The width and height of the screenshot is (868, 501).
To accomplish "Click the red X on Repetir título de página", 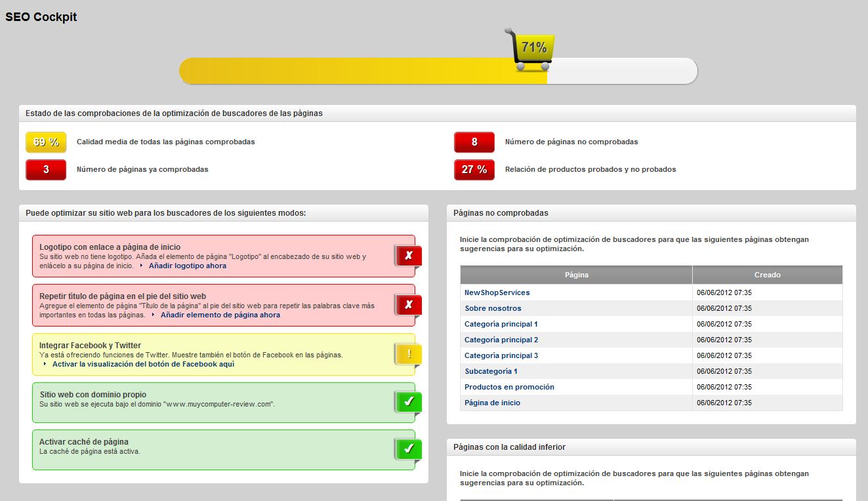I will coord(407,304).
